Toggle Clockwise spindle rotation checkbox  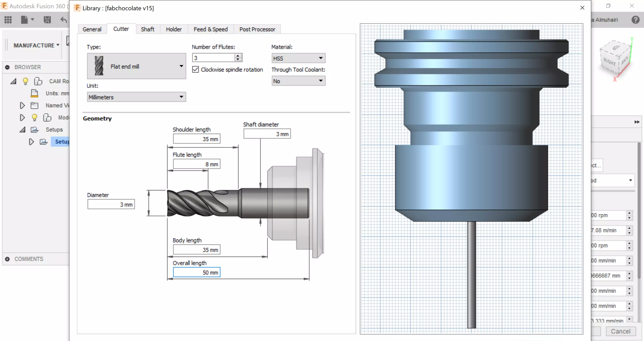(x=195, y=69)
